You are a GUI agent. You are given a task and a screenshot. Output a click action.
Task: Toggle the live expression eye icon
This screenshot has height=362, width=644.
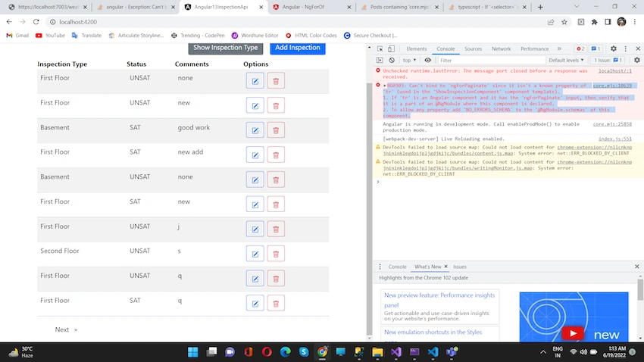click(x=427, y=61)
